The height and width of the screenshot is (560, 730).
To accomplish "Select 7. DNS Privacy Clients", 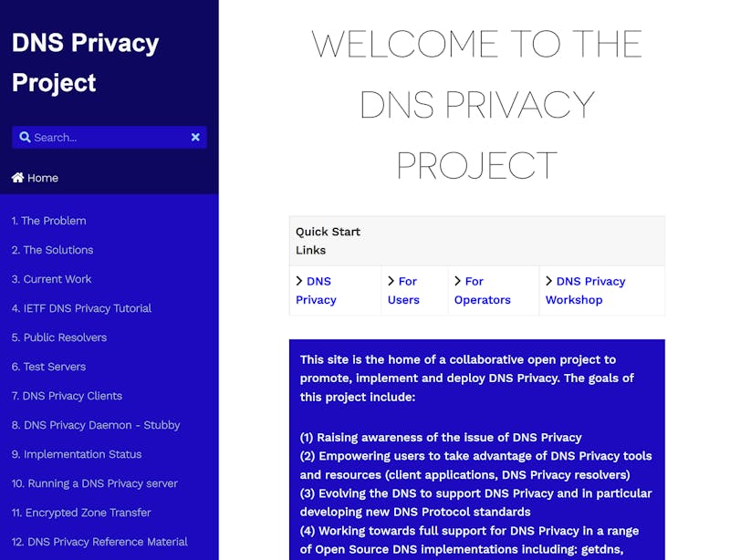I will (x=67, y=396).
